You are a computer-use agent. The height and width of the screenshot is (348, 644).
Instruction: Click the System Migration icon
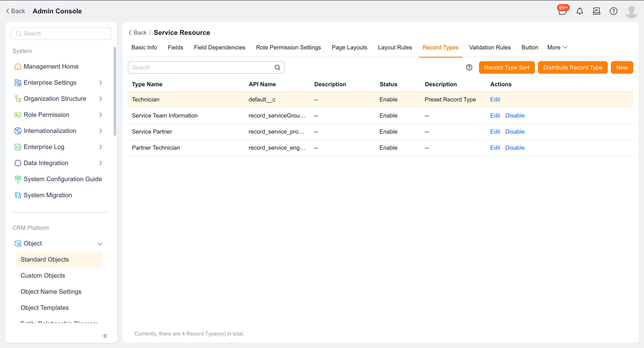(x=18, y=195)
